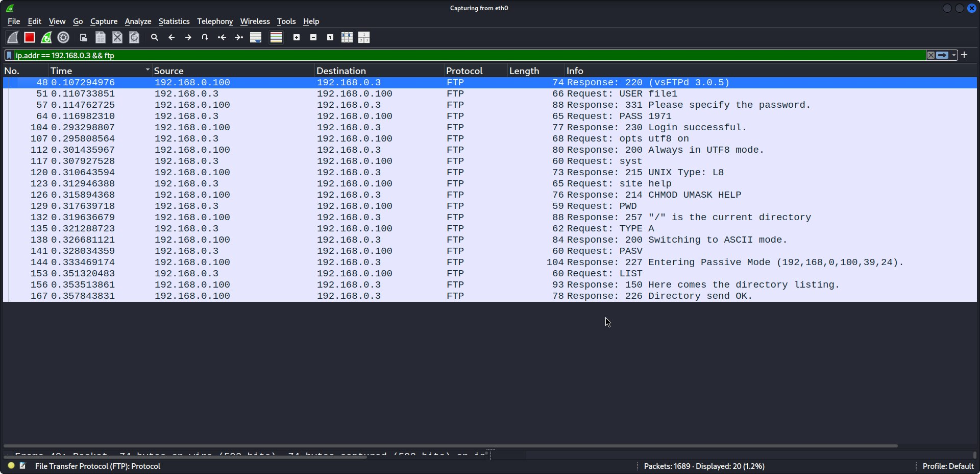The height and width of the screenshot is (474, 980).
Task: Reload this capture file icon
Action: [134, 37]
